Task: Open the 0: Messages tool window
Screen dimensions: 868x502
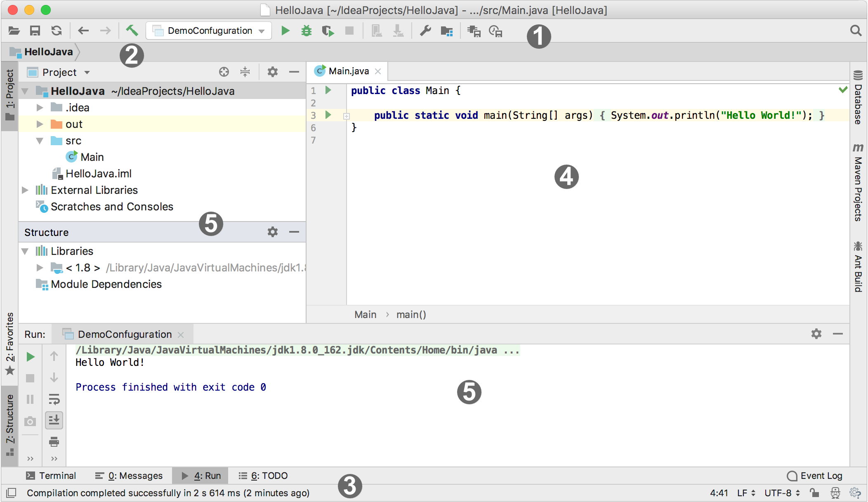Action: 129,476
